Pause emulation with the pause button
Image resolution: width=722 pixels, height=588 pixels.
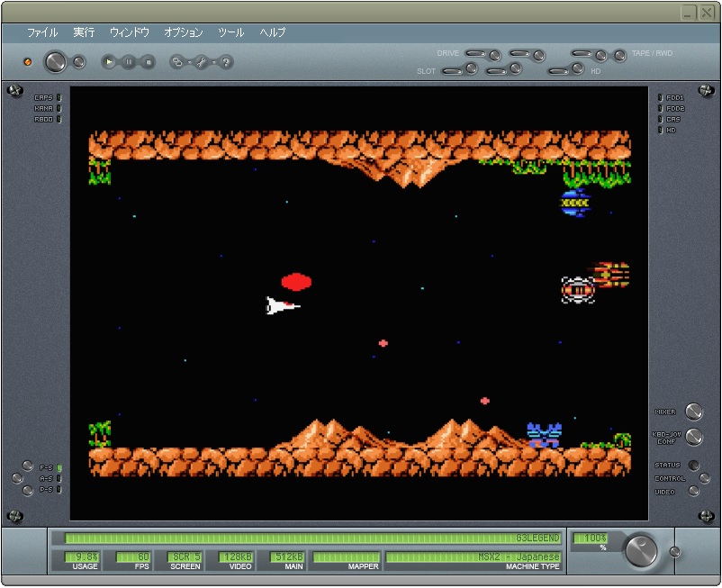129,62
